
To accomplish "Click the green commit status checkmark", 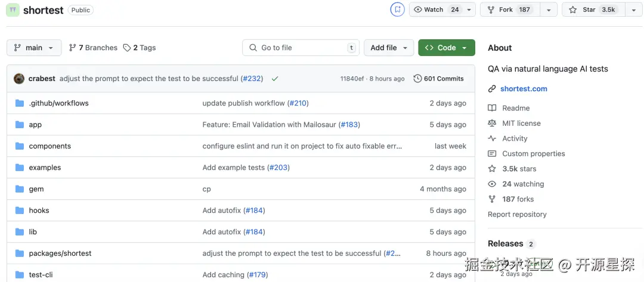I will tap(275, 79).
